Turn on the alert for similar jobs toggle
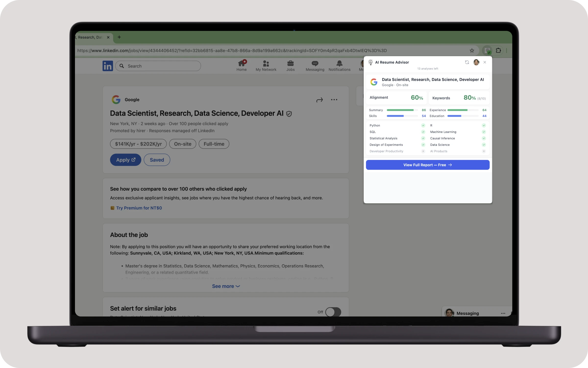Viewport: 588px width, 368px height. [x=333, y=312]
